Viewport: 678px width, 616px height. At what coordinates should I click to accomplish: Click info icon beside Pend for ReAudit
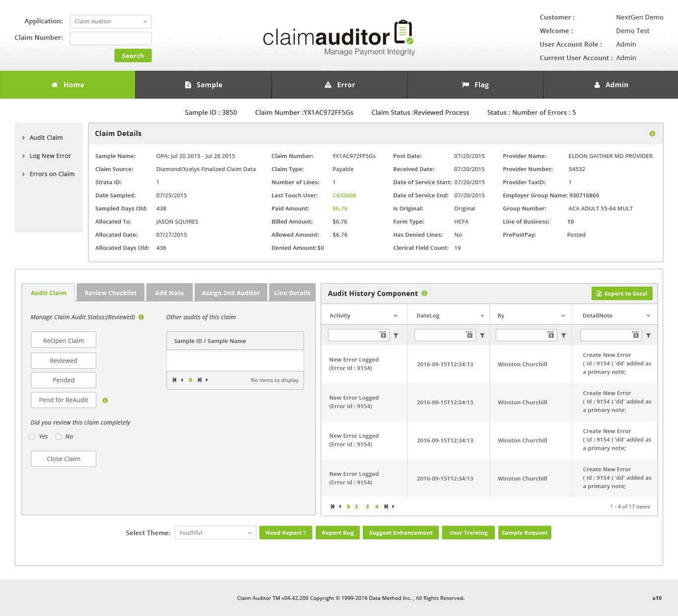coord(105,400)
